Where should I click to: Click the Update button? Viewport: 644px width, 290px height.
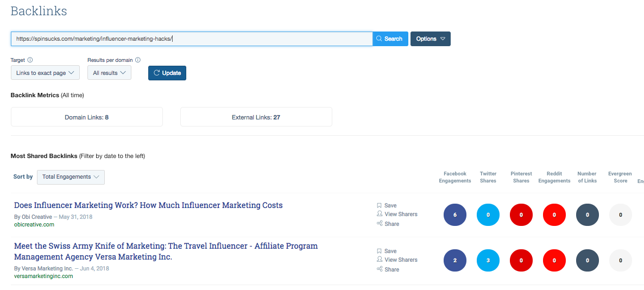pos(167,73)
